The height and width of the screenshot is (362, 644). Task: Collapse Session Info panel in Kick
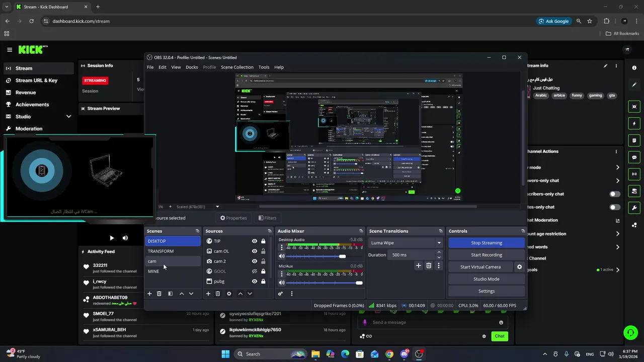point(83,65)
